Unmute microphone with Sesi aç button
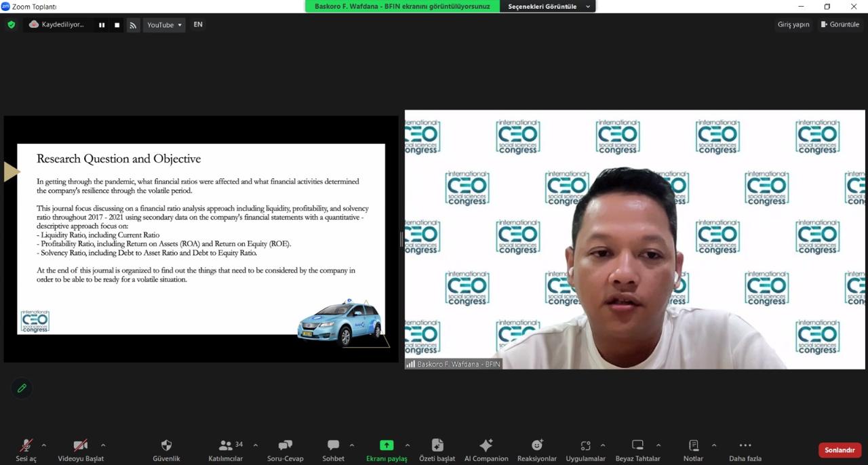This screenshot has height=465, width=868. point(26,449)
